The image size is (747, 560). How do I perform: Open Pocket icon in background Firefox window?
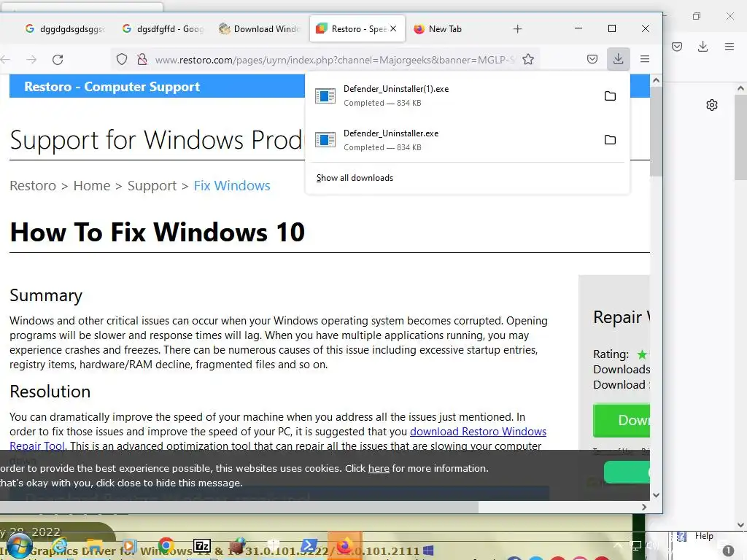[x=677, y=46]
